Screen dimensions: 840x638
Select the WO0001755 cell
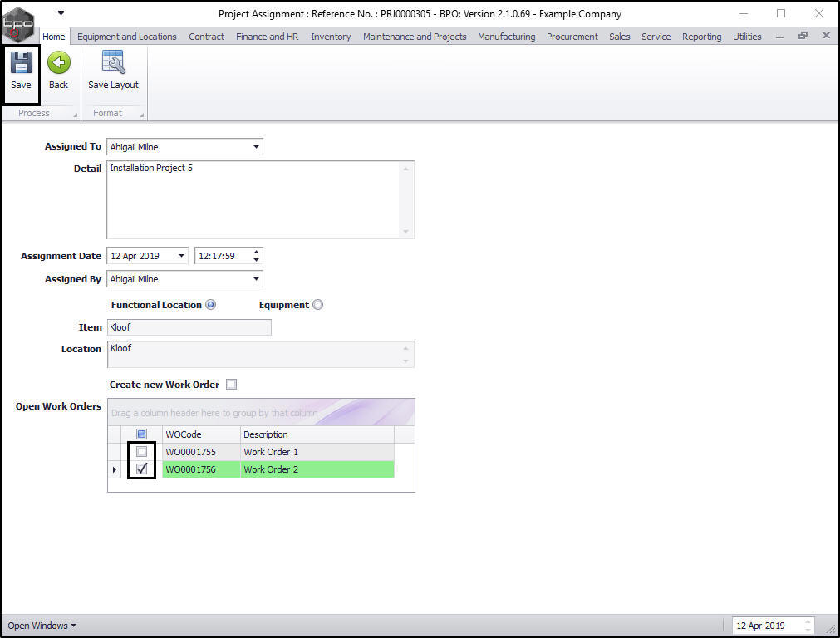pos(201,452)
